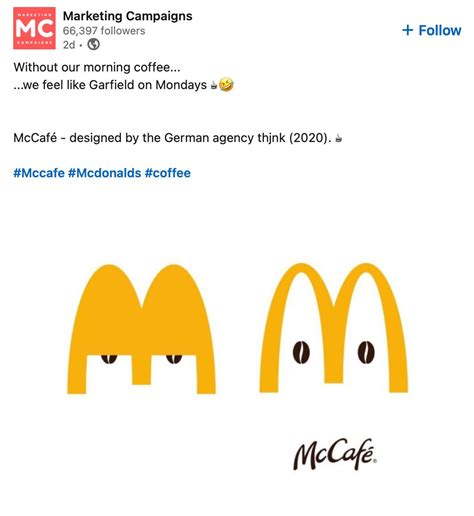Open the #Mcdonalds hashtag
This screenshot has height=516, width=474.
105,173
